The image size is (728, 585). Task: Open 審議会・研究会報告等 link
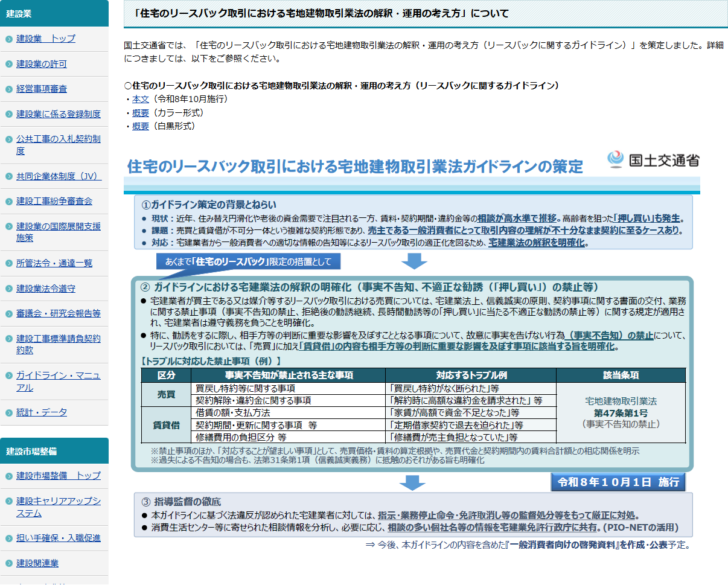(58, 313)
